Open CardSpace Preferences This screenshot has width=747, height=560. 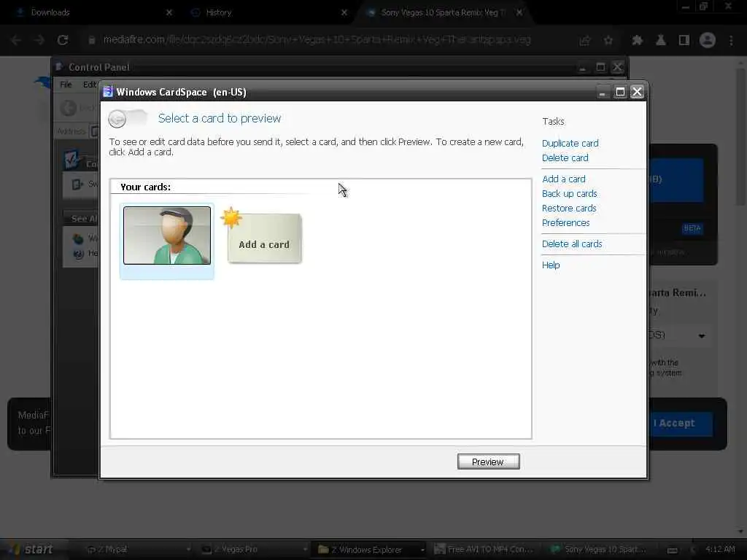coord(565,223)
